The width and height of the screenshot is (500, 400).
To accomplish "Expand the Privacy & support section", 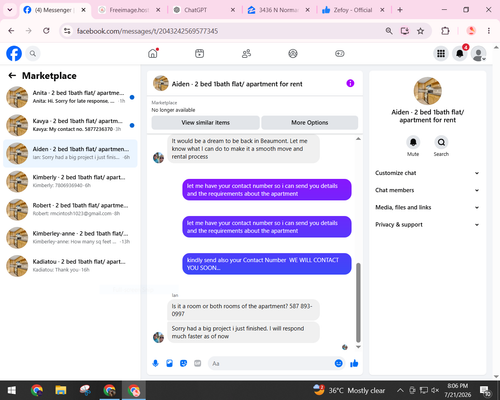I will click(x=427, y=225).
